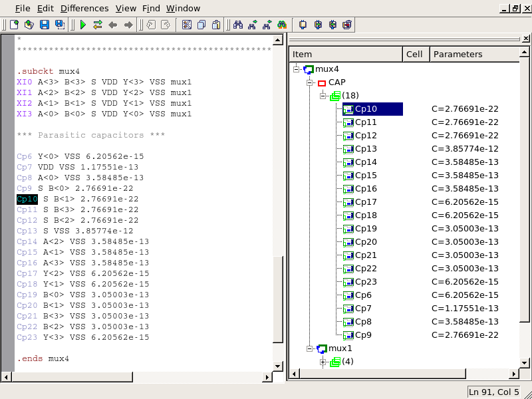This screenshot has height=399, width=532.
Task: Click the New file toolbar icon
Action: pos(14,25)
